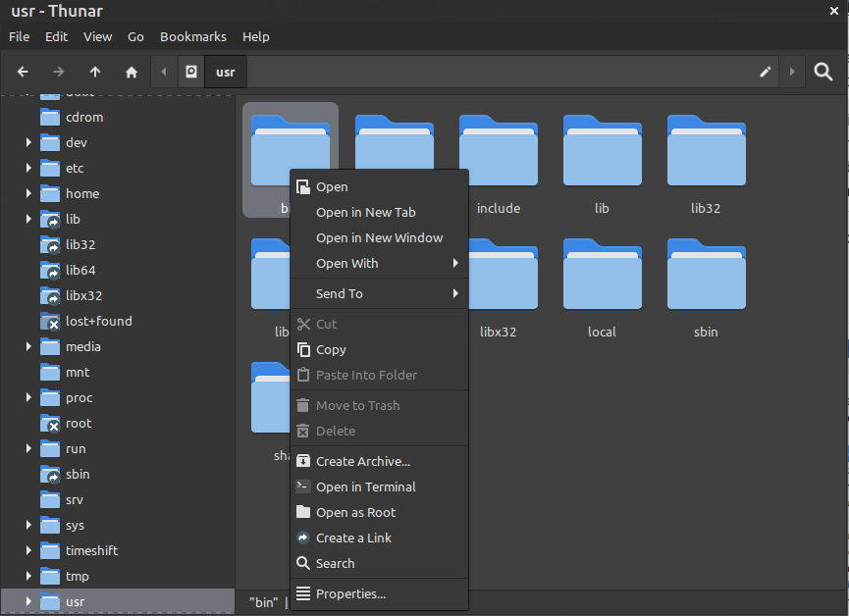Image resolution: width=849 pixels, height=616 pixels.
Task: Open the Edit menu
Action: pyautogui.click(x=56, y=37)
